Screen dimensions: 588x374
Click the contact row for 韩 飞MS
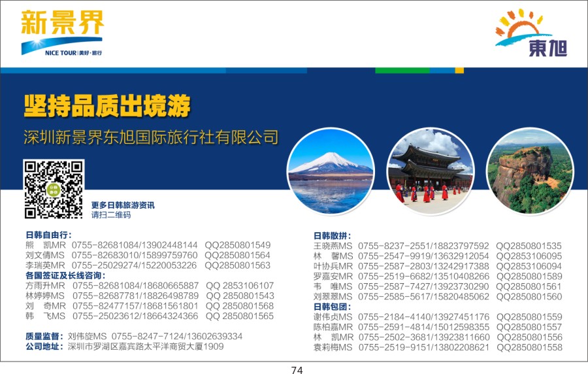(150, 316)
